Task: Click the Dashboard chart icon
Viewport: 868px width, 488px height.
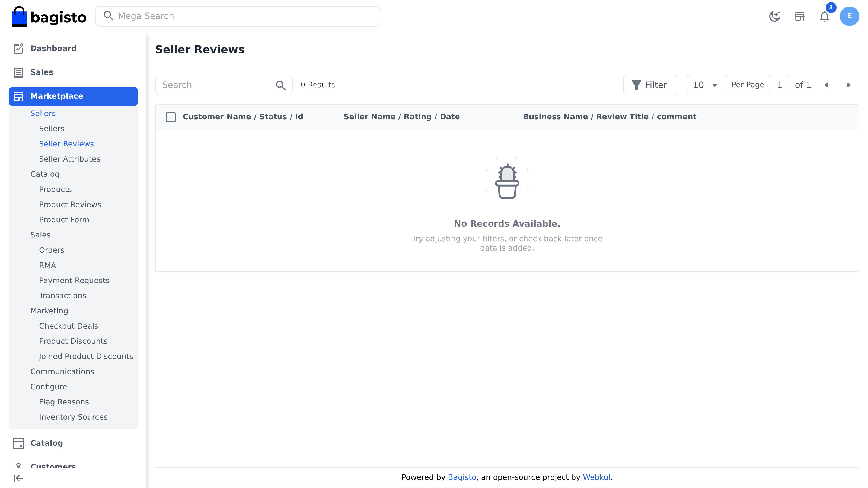Action: point(18,49)
